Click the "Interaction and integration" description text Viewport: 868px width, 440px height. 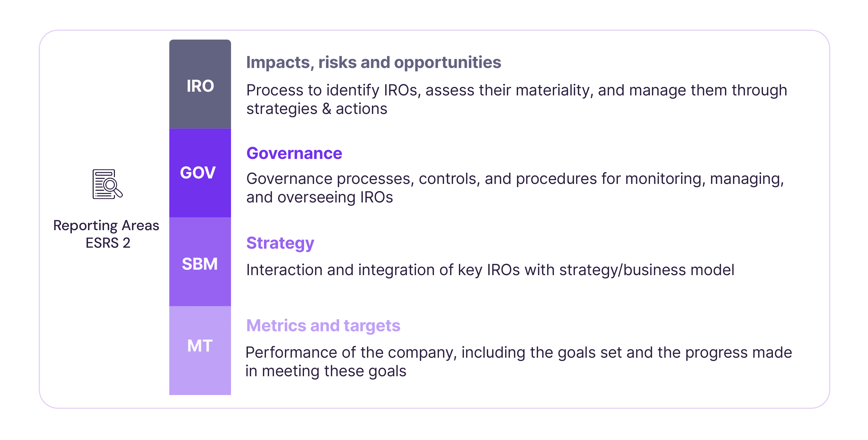coord(349,270)
